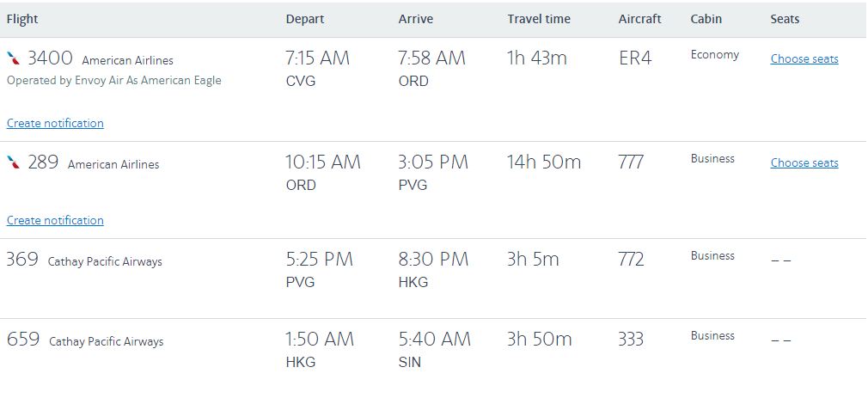868x398 pixels.
Task: Create notification for flight 3400
Action: pyautogui.click(x=55, y=124)
